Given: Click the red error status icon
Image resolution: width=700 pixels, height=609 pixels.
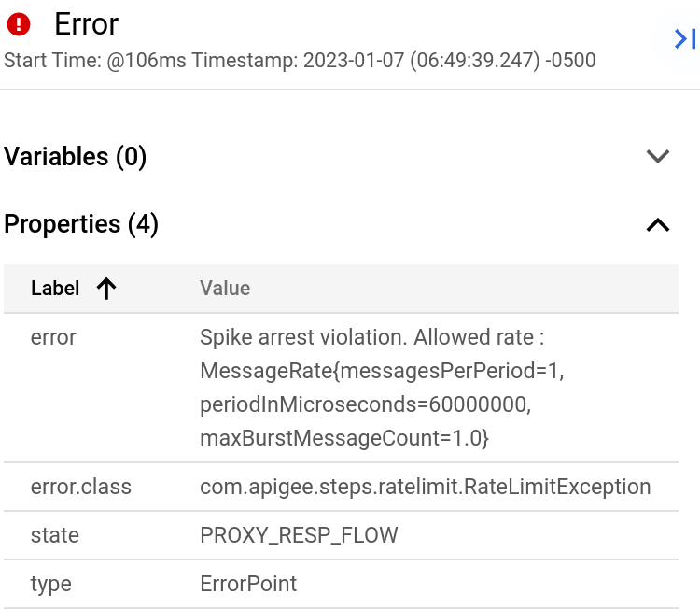Looking at the screenshot, I should click(x=18, y=24).
